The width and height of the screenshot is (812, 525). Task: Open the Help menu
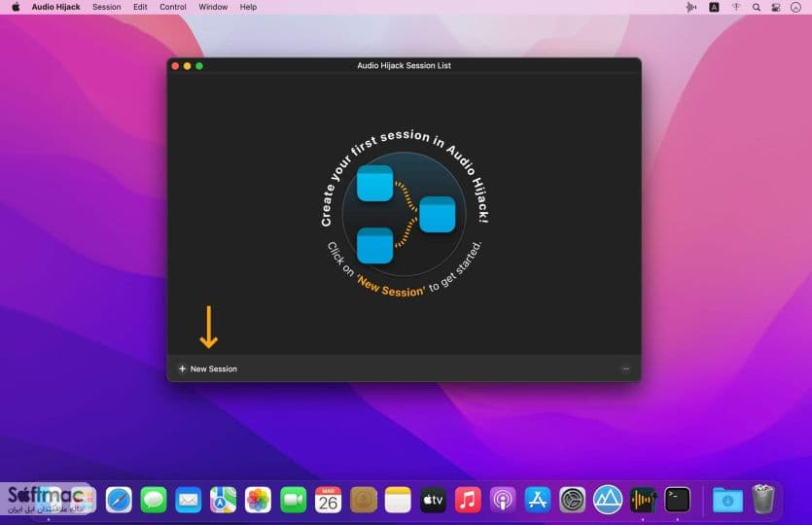coord(248,7)
